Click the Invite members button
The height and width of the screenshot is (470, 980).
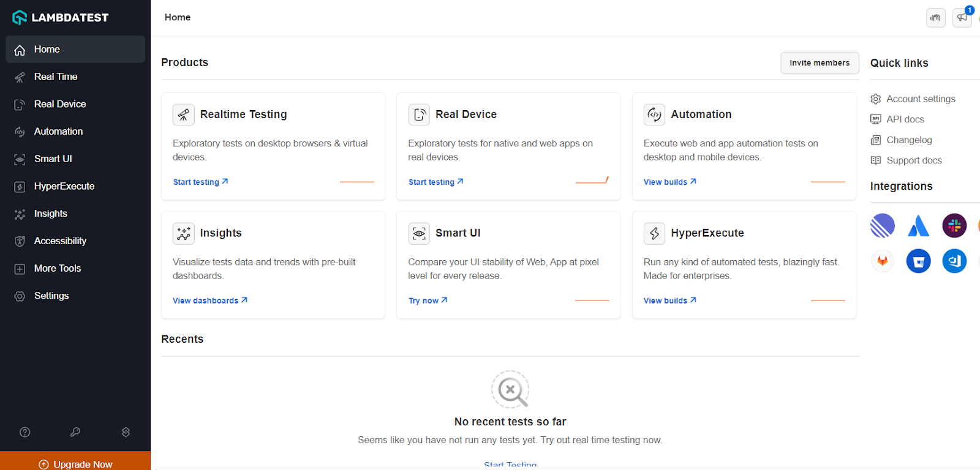(x=820, y=63)
